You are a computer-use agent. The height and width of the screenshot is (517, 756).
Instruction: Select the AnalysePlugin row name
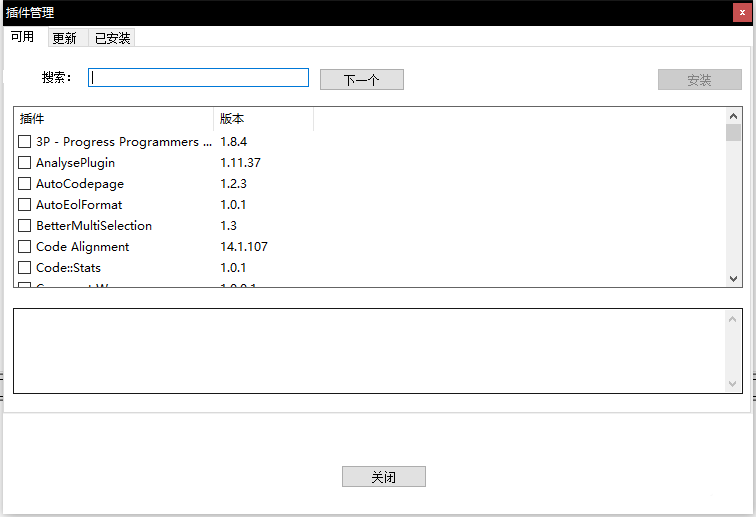(76, 163)
